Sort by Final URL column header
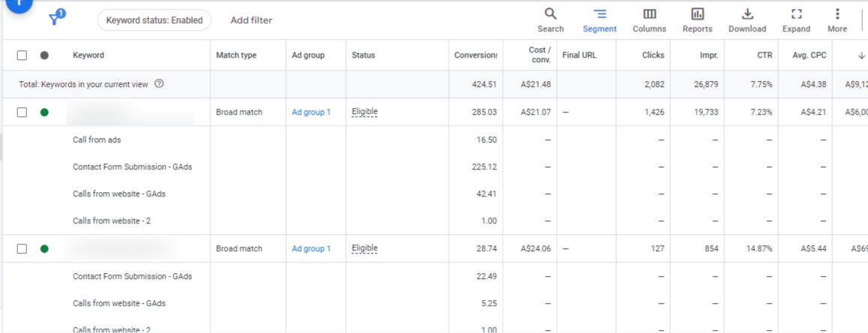868x333 pixels. tap(579, 55)
